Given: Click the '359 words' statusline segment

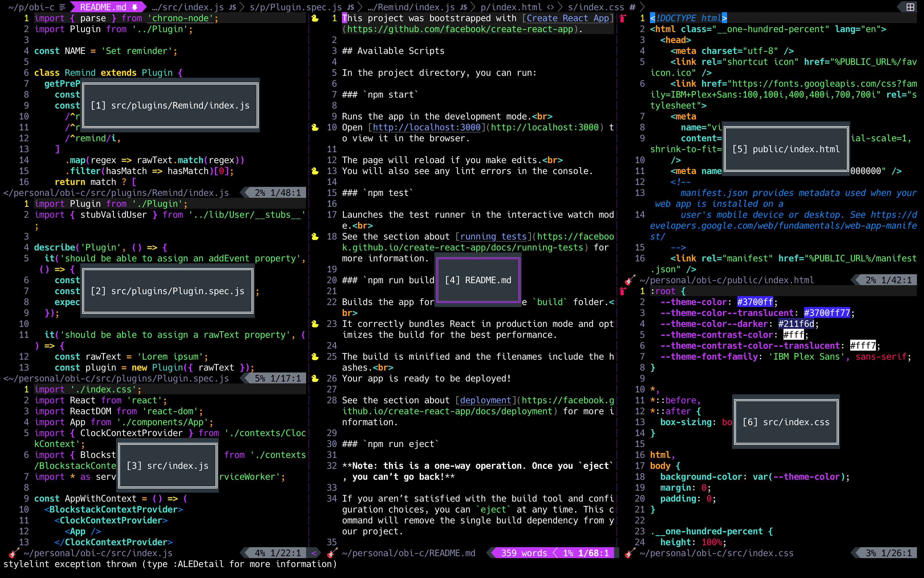Looking at the screenshot, I should (x=524, y=553).
